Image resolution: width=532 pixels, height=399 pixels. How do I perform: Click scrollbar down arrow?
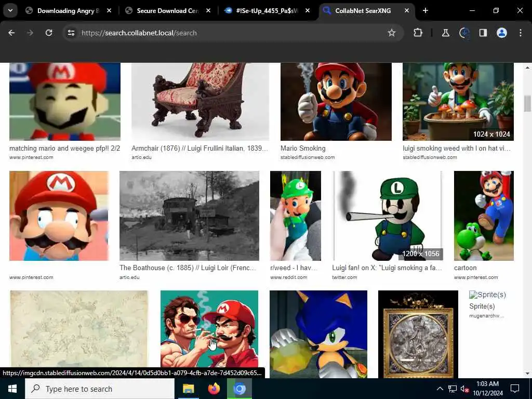coord(527,374)
